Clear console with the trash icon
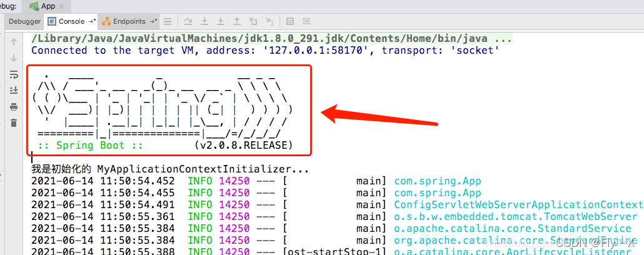 14,122
